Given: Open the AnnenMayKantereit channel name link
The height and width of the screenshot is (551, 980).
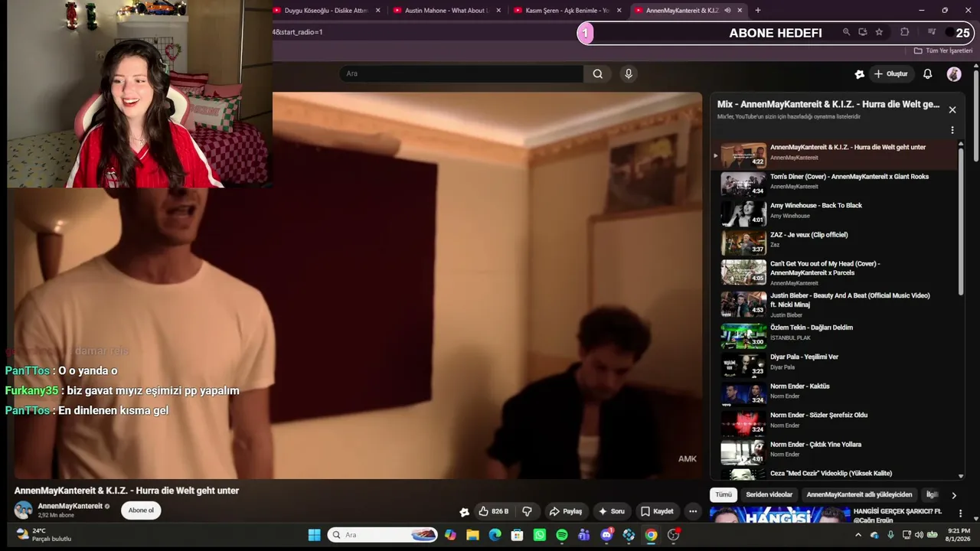Looking at the screenshot, I should [x=70, y=506].
